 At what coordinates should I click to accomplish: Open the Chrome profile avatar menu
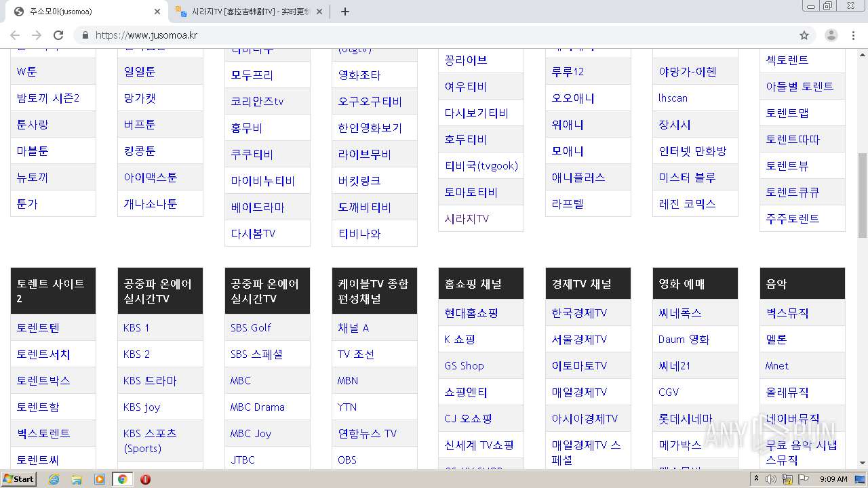[831, 35]
